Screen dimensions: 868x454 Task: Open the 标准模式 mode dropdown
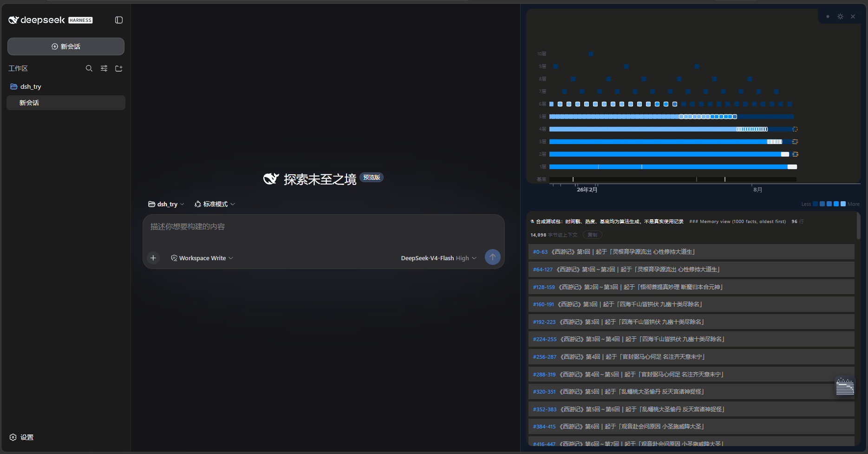[215, 204]
